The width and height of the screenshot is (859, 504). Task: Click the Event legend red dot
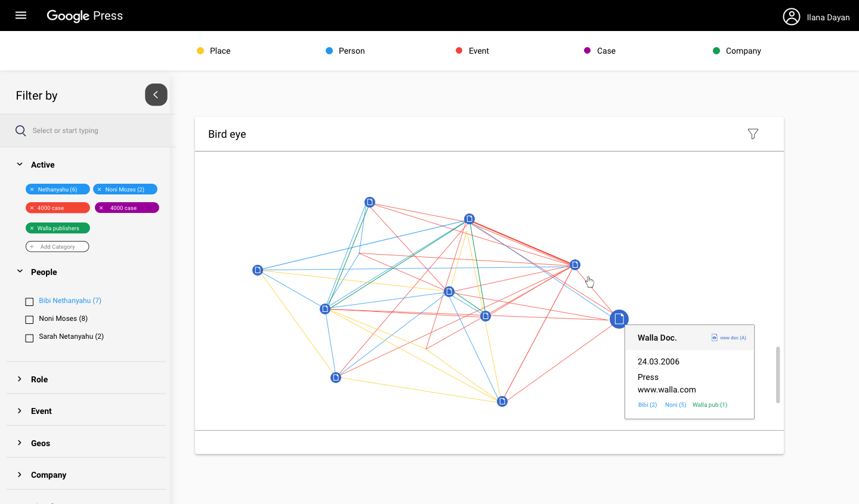click(x=459, y=51)
